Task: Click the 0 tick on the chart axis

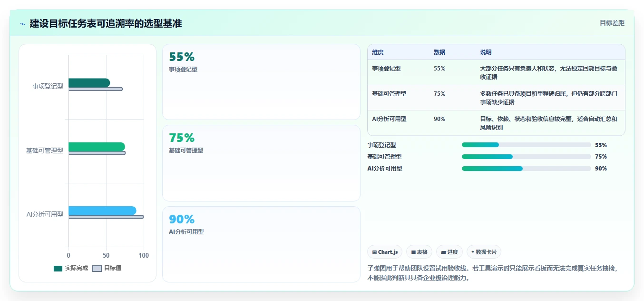Action: 68,256
